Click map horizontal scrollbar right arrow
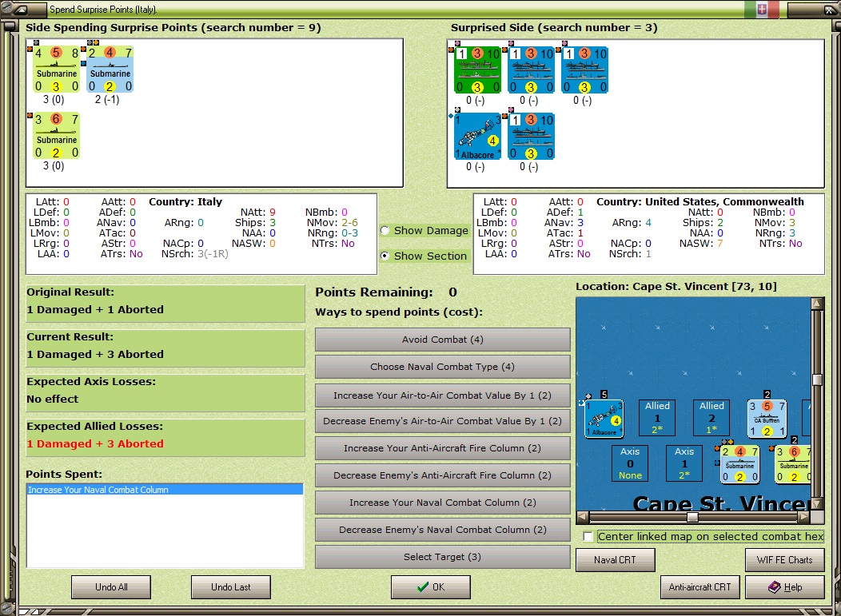 [803, 517]
